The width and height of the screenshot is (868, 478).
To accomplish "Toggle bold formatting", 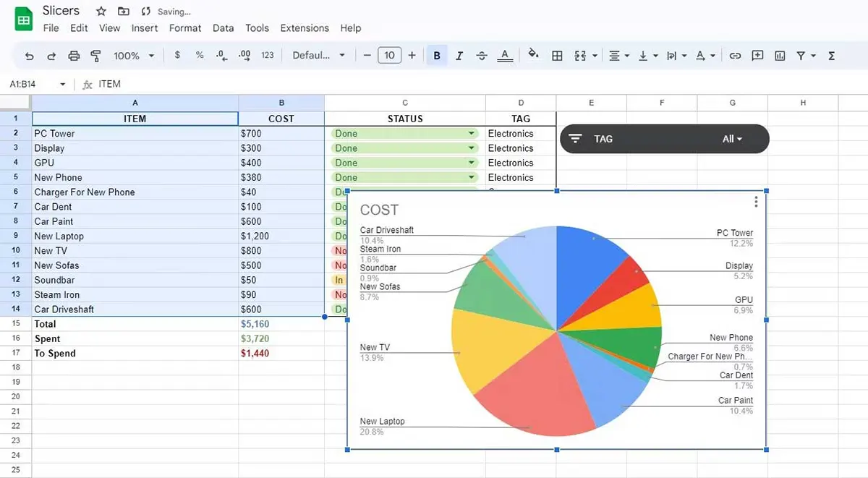I will 435,55.
